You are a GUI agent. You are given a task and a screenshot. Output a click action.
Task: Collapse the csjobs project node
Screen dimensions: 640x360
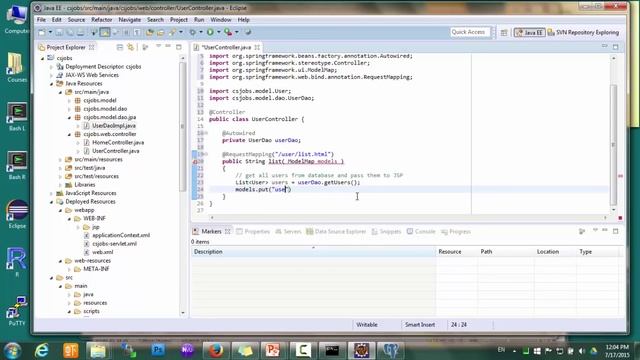tap(42, 58)
